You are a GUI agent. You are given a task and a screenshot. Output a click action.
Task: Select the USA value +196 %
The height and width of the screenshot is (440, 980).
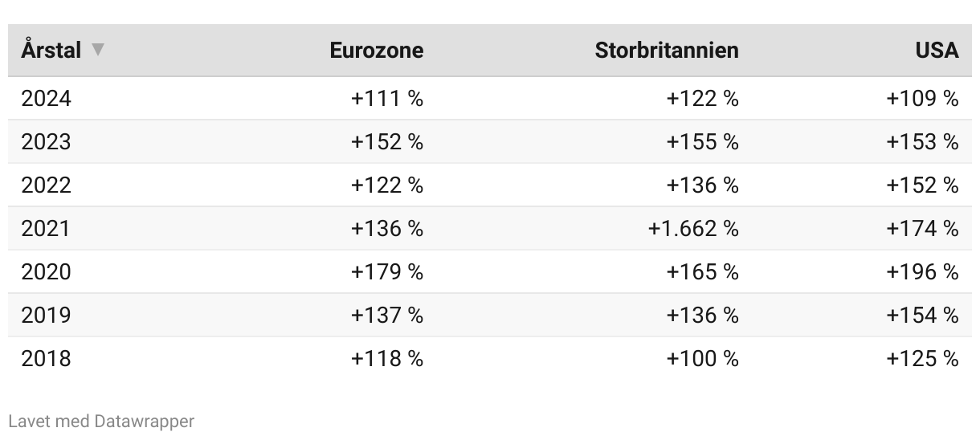[922, 272]
